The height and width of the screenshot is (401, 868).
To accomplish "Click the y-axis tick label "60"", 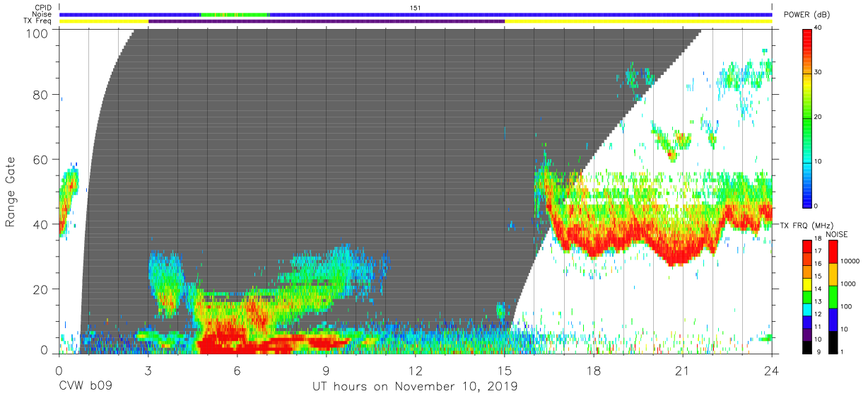I will (x=42, y=160).
